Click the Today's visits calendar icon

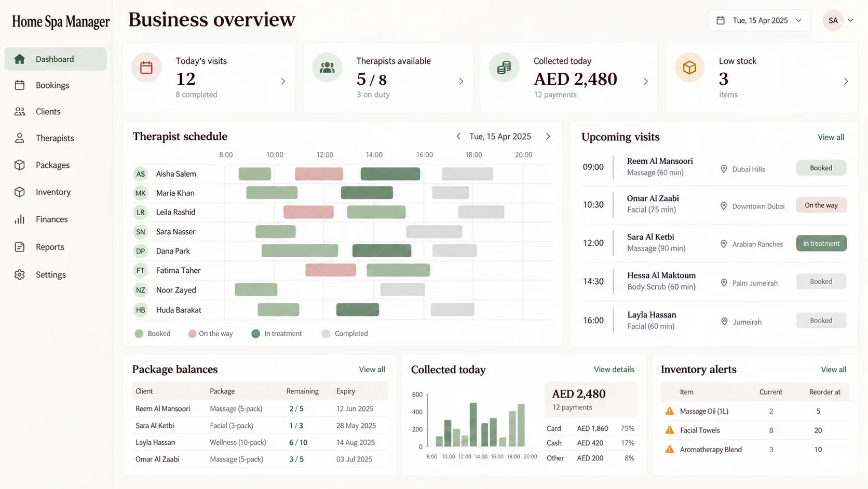coord(146,68)
